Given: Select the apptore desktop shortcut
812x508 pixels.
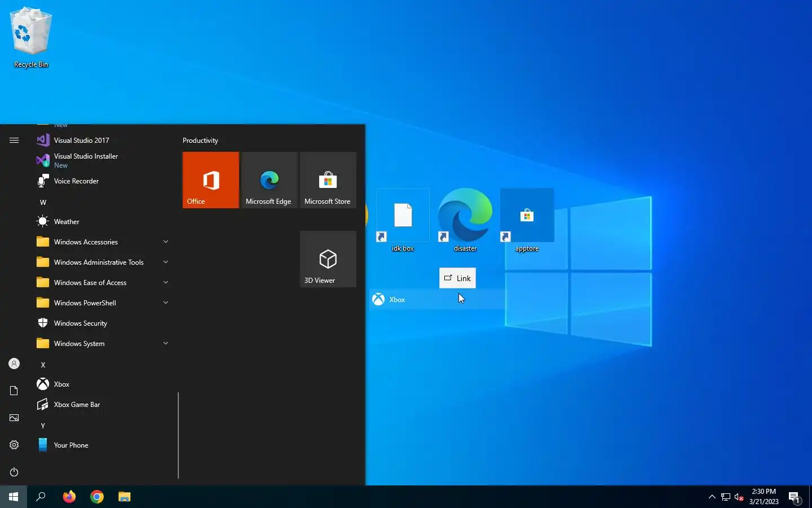Looking at the screenshot, I should [527, 221].
